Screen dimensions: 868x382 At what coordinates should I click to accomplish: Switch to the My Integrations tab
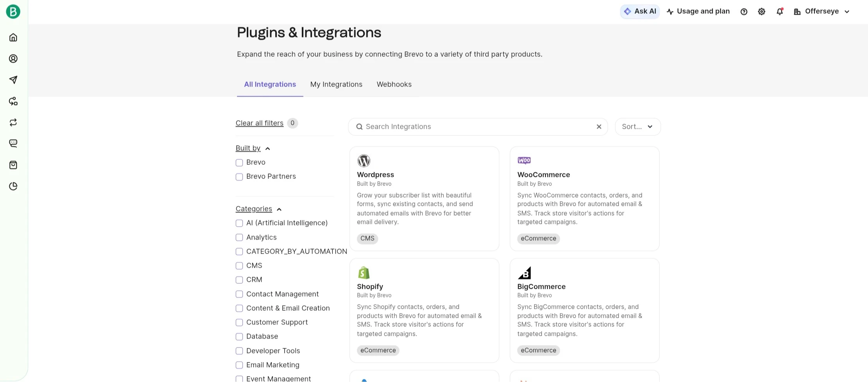336,85
